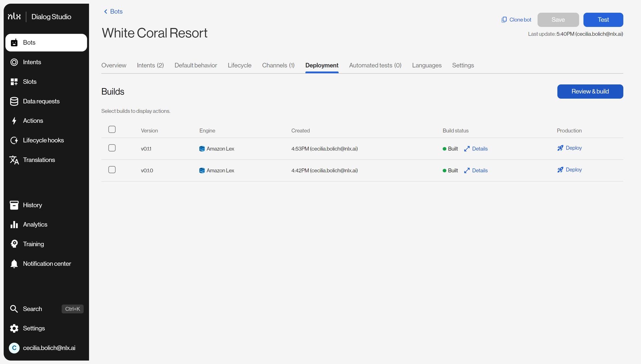Open History archive icon

[x=14, y=205]
